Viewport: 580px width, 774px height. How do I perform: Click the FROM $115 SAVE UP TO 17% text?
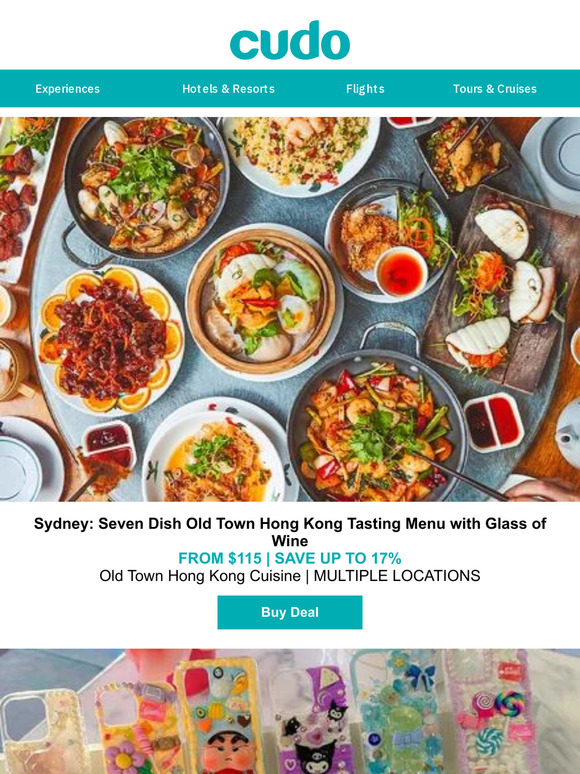pos(290,558)
